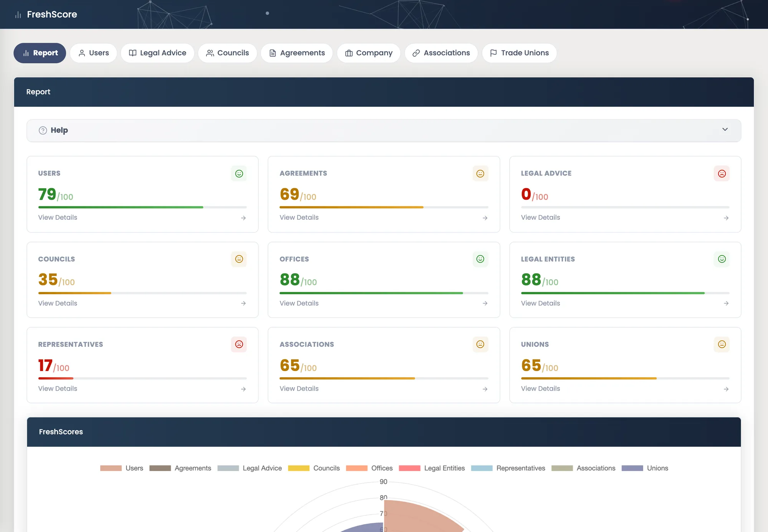Open the Councils tab
Screen dimensions: 768x532
click(x=227, y=53)
